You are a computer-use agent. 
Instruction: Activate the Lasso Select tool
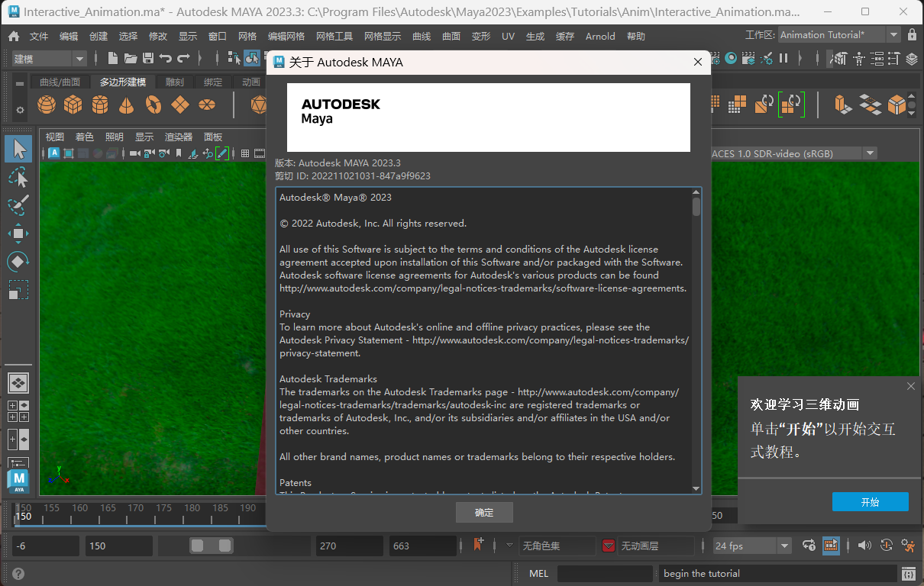coord(18,177)
